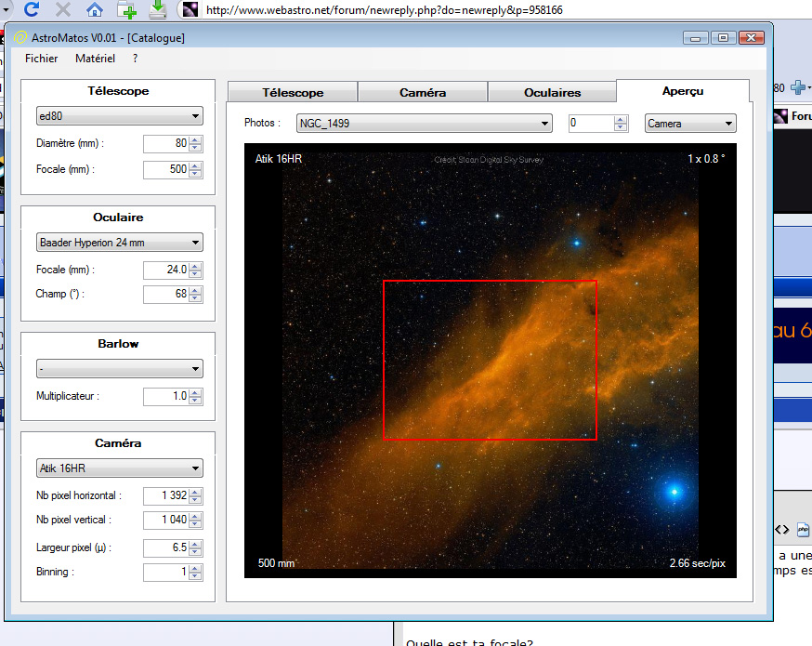812x646 pixels.
Task: Click the browser stop loading icon
Action: (62, 9)
